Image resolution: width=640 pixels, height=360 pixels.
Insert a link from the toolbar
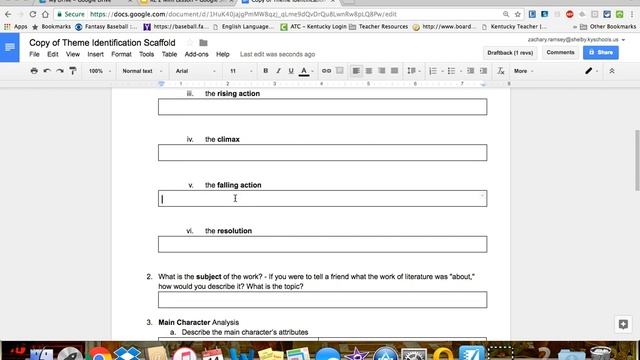click(x=326, y=71)
